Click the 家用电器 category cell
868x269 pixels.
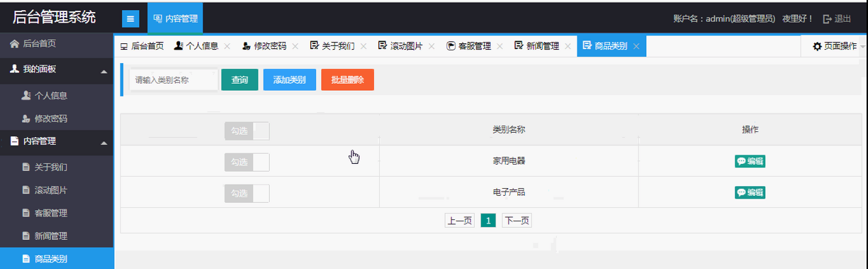click(509, 161)
